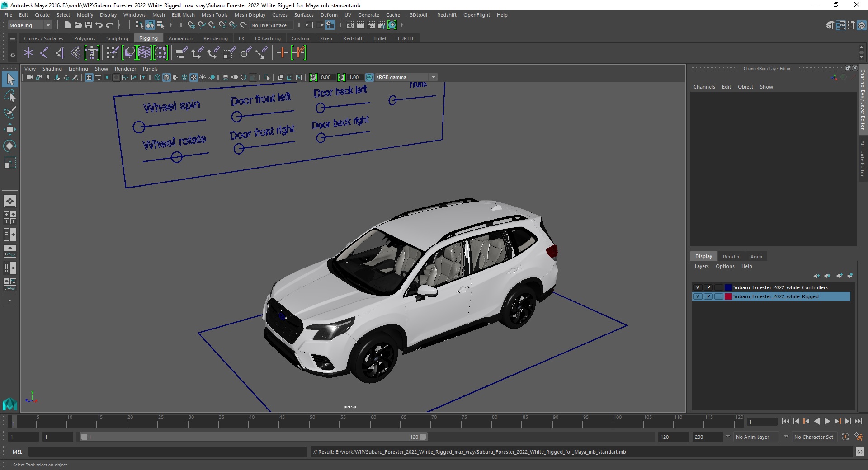The width and height of the screenshot is (868, 470).
Task: Click the Create Joint shelf icon
Action: click(x=44, y=53)
